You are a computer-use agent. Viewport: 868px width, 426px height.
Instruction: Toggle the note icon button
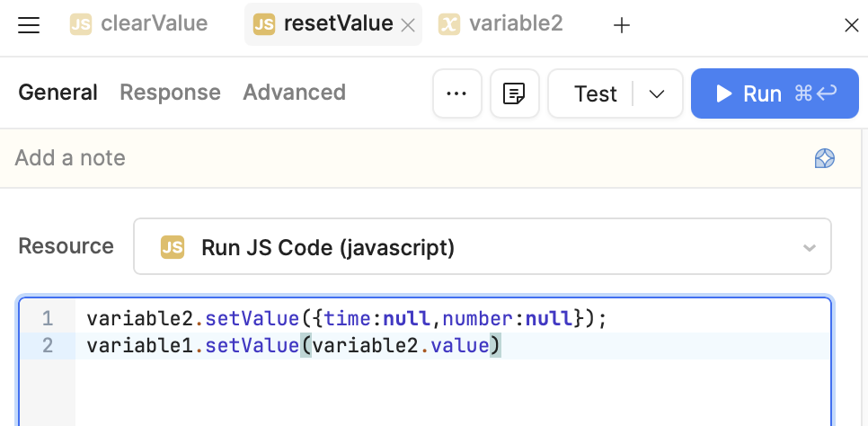[x=514, y=93]
